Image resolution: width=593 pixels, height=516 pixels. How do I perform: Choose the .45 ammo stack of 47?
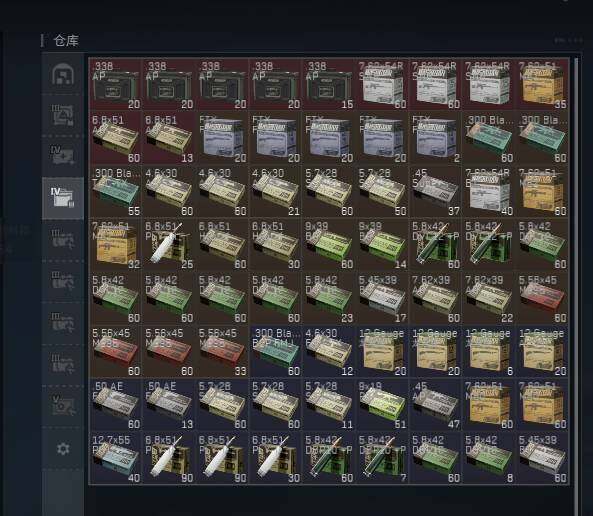pos(435,404)
